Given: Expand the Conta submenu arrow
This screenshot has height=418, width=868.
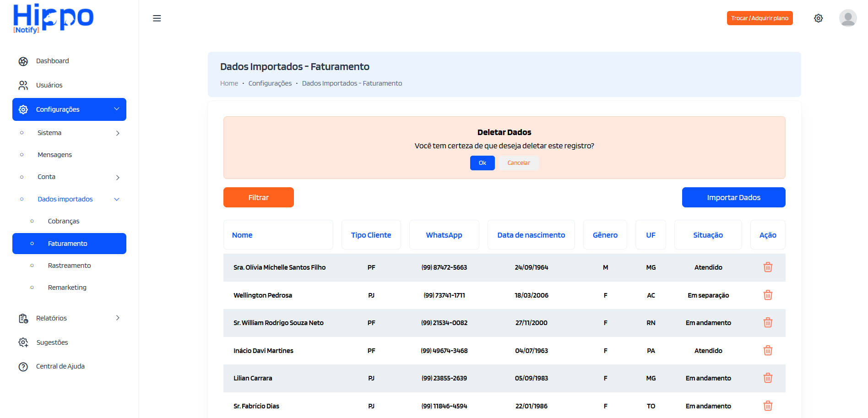Looking at the screenshot, I should click(118, 178).
